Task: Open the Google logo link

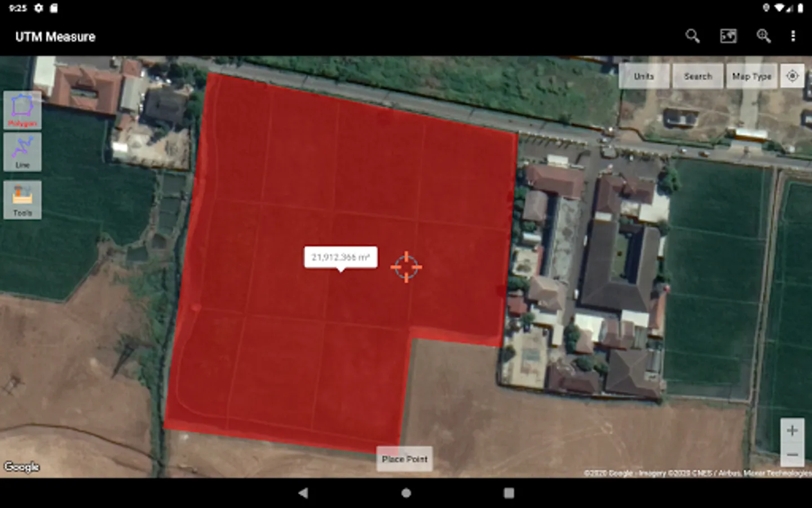Action: pyautogui.click(x=21, y=467)
